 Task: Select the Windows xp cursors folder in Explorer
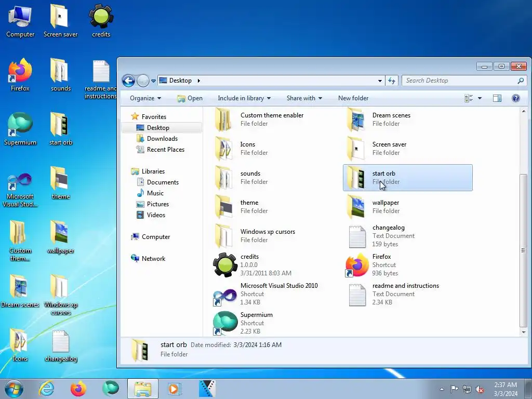tap(275, 236)
